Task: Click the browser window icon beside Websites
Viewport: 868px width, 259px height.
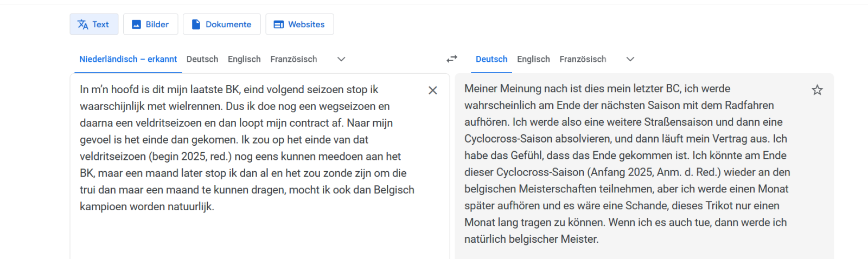Action: click(x=279, y=24)
